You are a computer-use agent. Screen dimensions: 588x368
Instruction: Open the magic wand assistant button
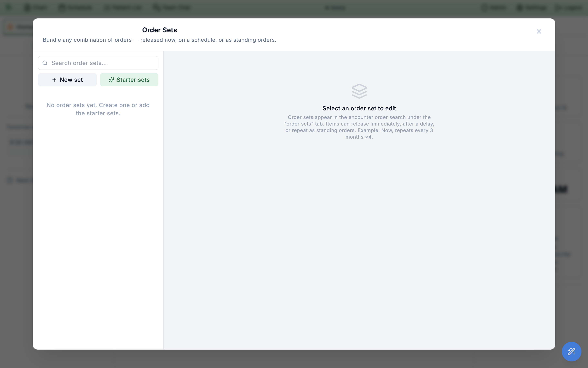pos(571,351)
